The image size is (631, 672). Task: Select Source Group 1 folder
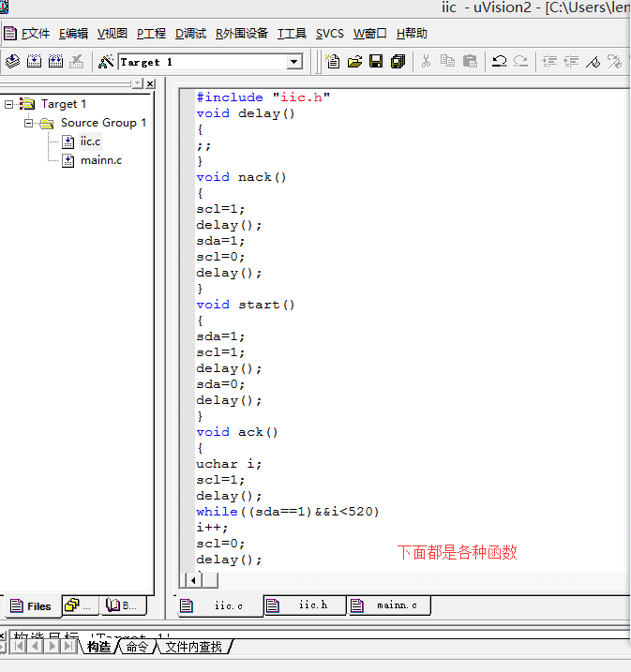[103, 123]
